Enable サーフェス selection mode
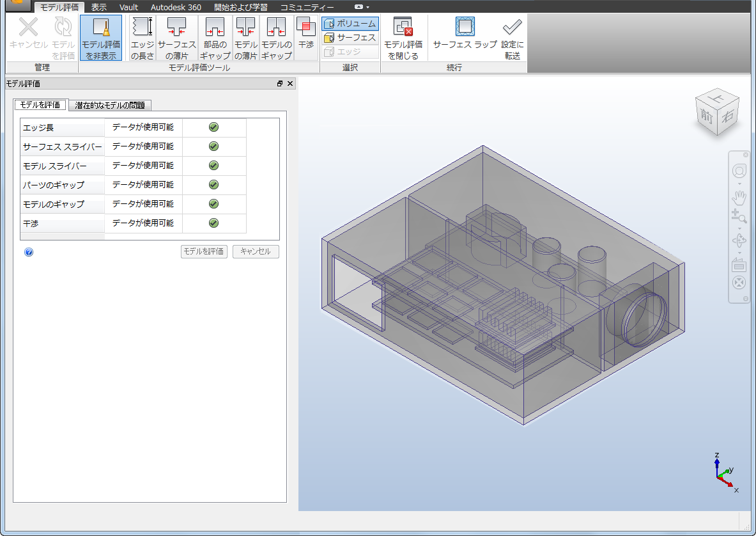This screenshot has width=756, height=536. tap(350, 38)
